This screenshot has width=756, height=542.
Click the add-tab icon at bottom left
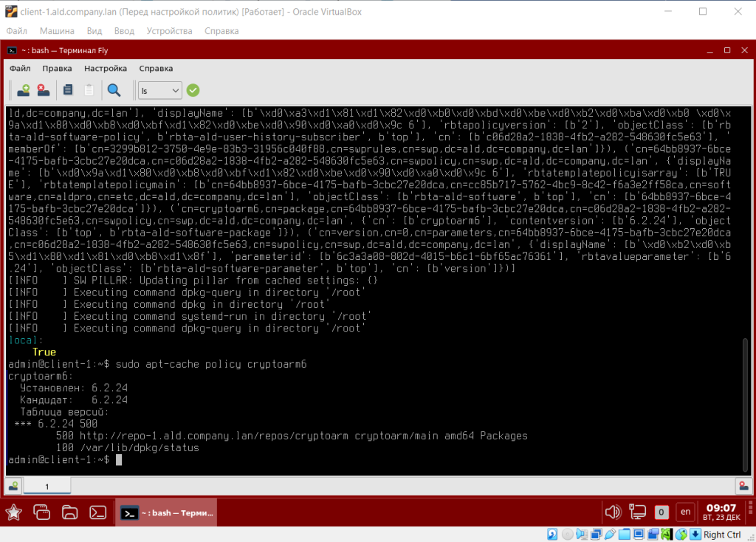click(x=13, y=486)
